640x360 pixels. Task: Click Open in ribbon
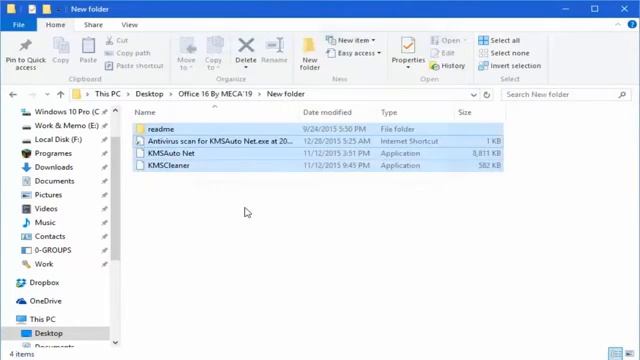(448, 40)
